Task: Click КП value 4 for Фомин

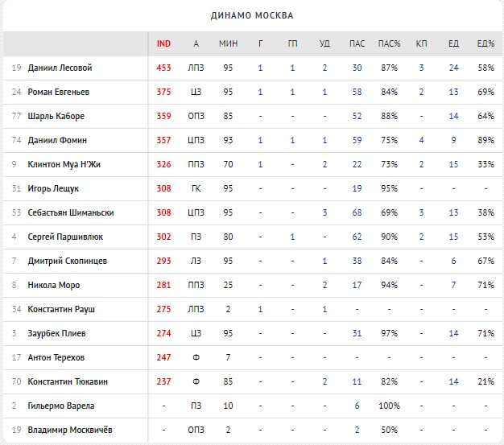Action: [421, 140]
